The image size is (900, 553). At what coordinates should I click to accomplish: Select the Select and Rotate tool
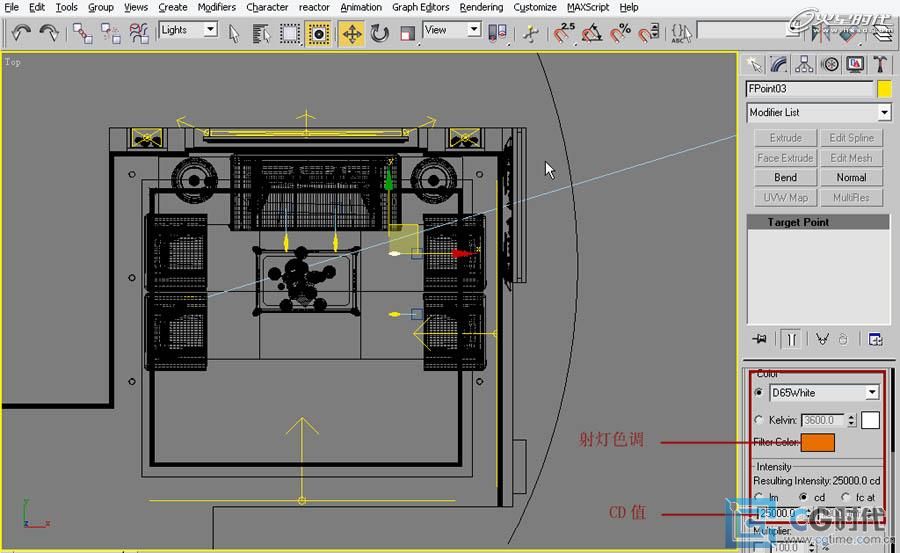pyautogui.click(x=380, y=33)
